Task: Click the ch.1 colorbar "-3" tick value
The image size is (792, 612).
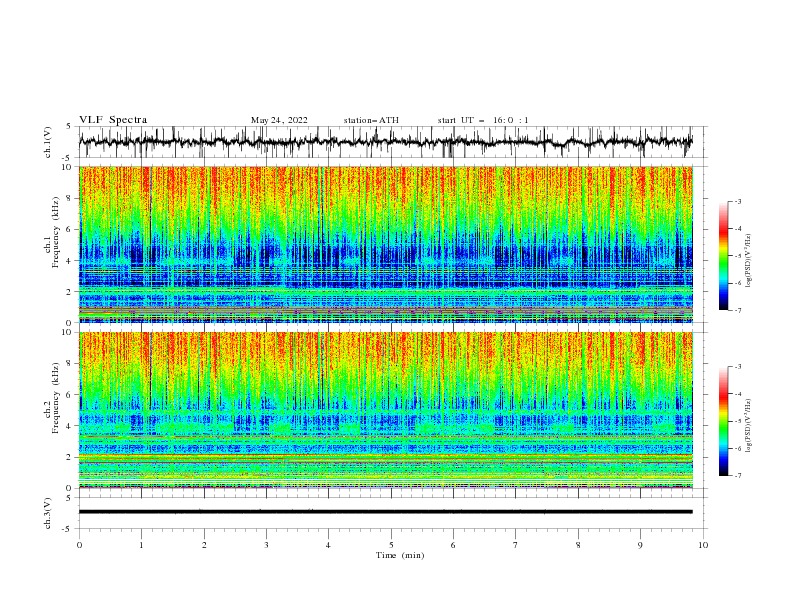Action: coord(737,201)
